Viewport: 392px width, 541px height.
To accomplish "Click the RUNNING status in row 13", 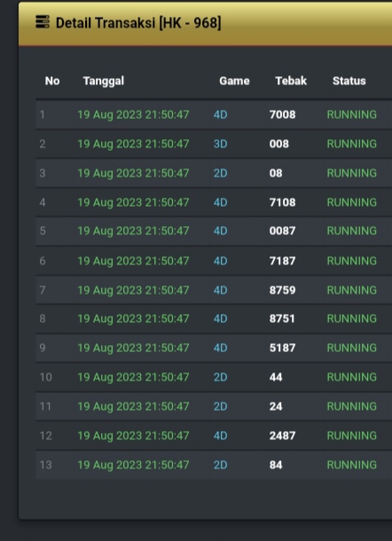I will coord(351,465).
